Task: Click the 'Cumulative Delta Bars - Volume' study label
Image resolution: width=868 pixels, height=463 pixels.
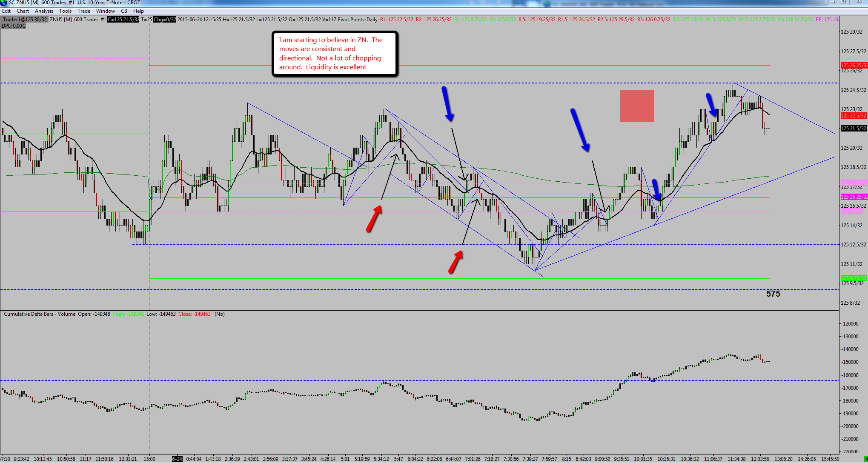Action: click(x=40, y=314)
